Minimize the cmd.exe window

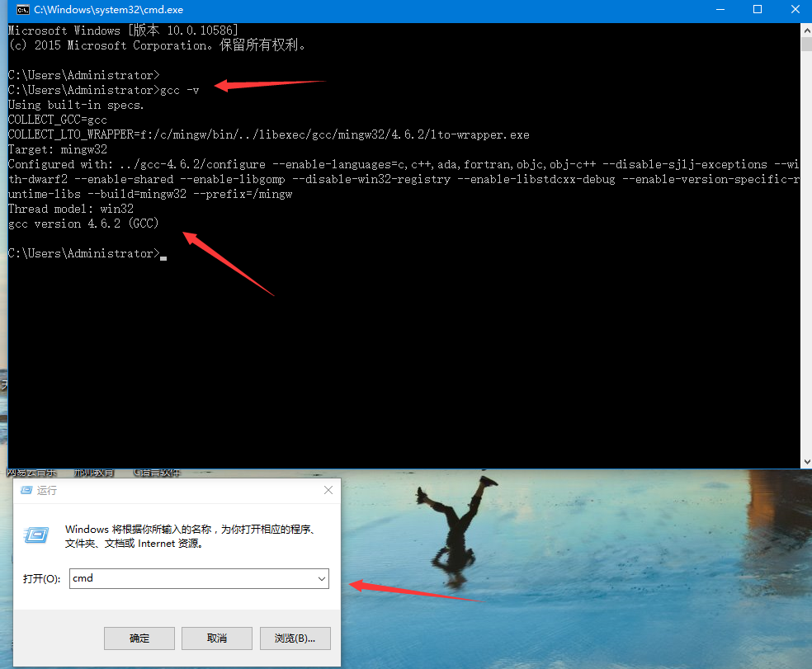pyautogui.click(x=718, y=10)
